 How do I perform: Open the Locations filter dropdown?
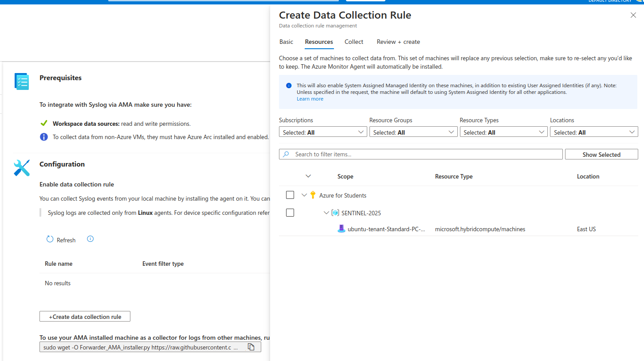(x=594, y=132)
